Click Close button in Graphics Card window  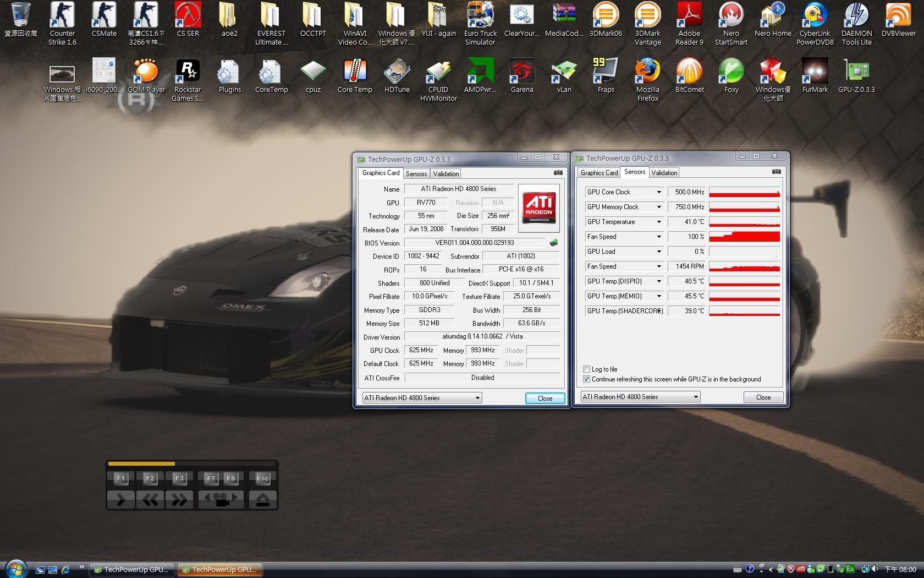(544, 398)
